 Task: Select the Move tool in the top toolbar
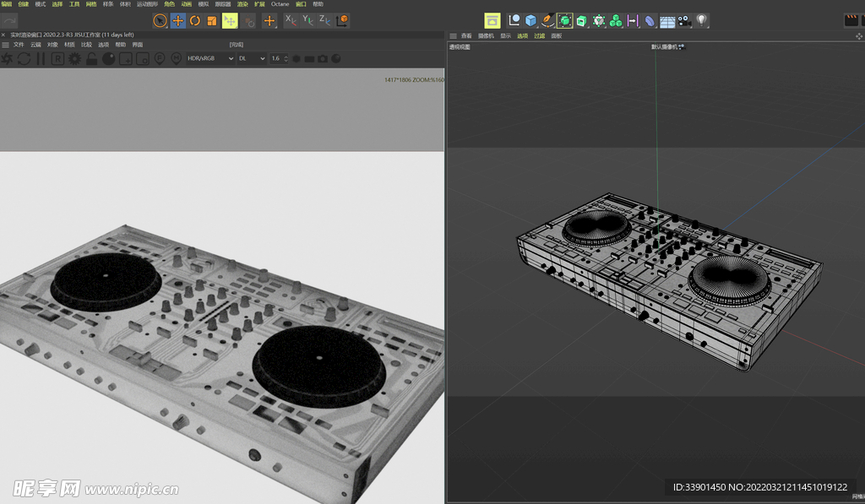coord(177,20)
